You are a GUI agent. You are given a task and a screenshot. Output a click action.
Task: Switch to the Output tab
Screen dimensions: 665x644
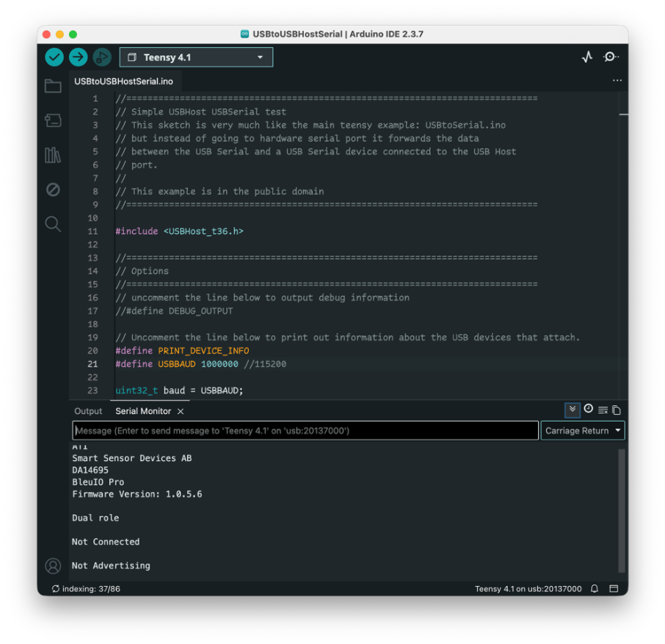tap(88, 411)
